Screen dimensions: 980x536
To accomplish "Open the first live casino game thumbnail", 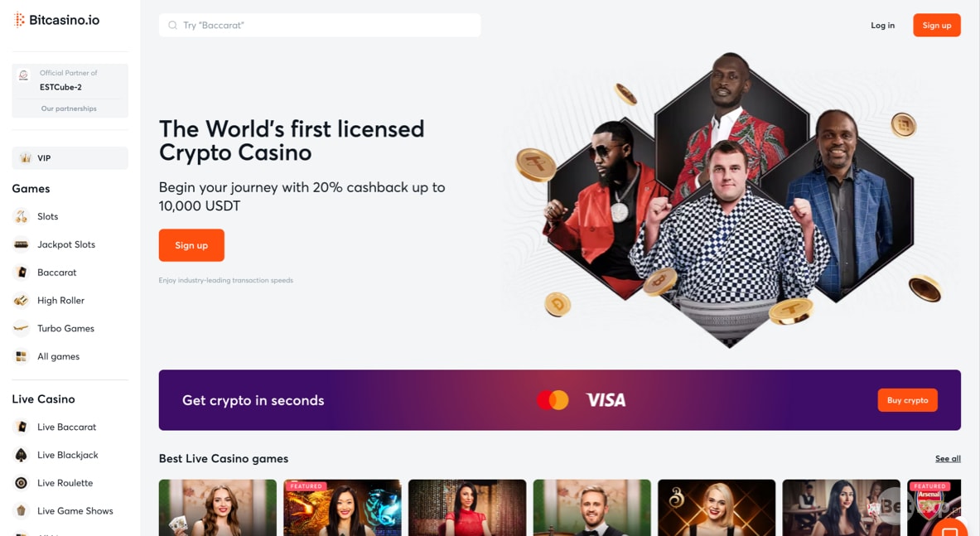I will (218, 507).
